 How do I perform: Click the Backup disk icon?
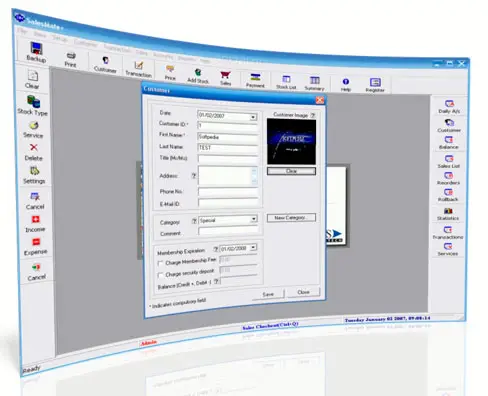[x=36, y=48]
